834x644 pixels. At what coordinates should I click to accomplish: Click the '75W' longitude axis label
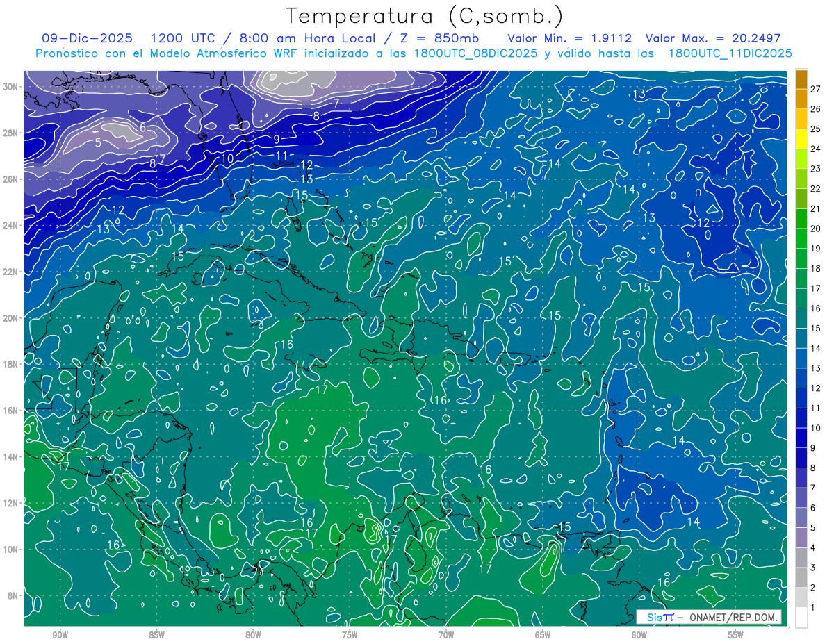pos(350,635)
